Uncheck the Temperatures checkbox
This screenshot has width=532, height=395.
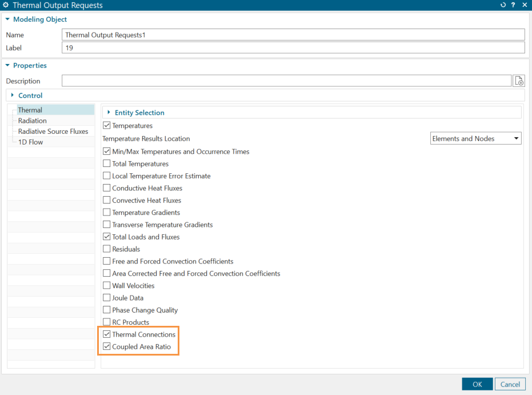click(x=107, y=126)
